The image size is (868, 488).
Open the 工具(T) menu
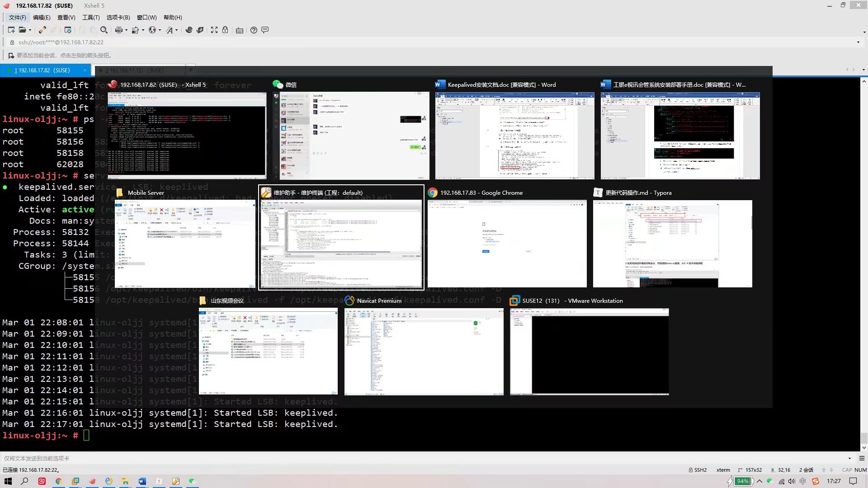(91, 17)
